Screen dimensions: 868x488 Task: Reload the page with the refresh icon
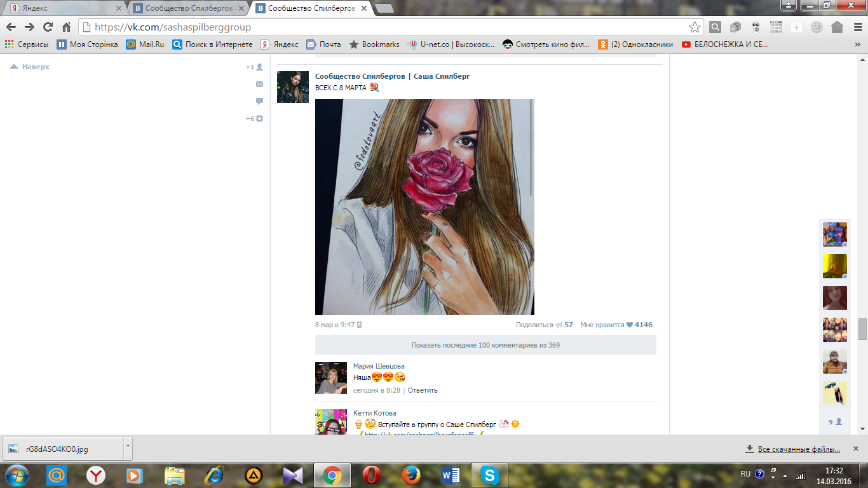point(48,27)
